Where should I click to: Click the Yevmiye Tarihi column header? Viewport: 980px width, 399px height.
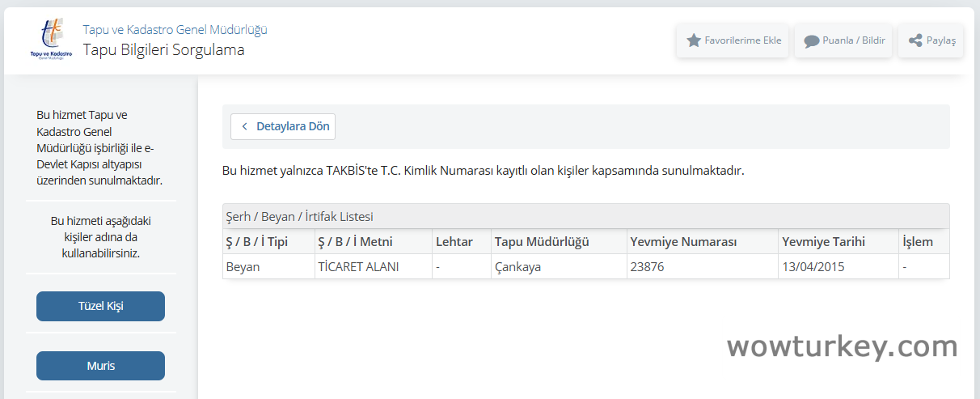823,242
